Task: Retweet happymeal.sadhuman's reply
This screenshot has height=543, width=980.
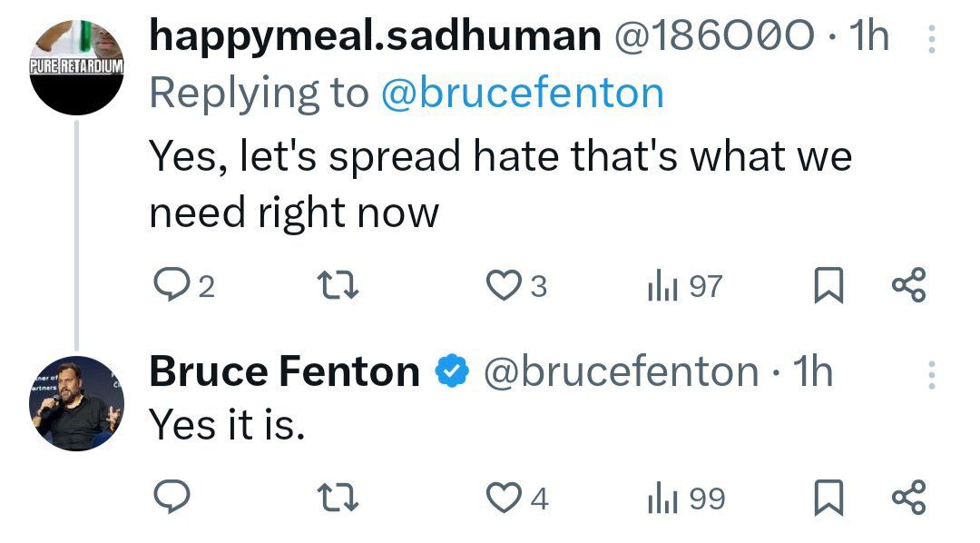Action: 342,288
